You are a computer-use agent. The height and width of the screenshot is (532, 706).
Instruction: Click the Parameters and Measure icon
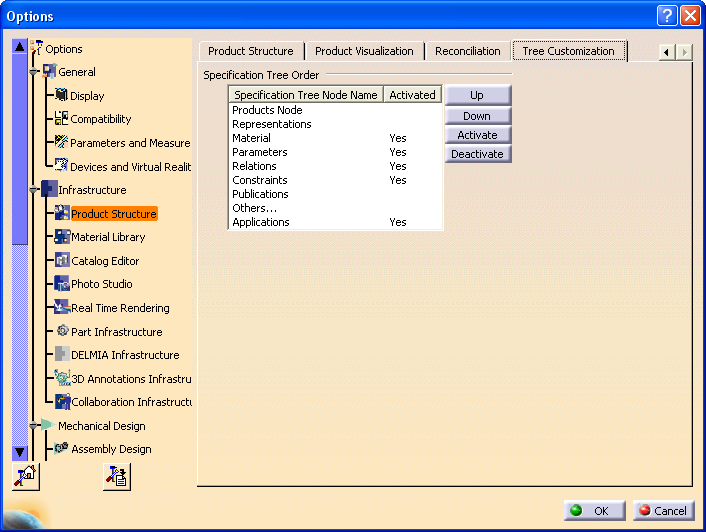coord(61,142)
